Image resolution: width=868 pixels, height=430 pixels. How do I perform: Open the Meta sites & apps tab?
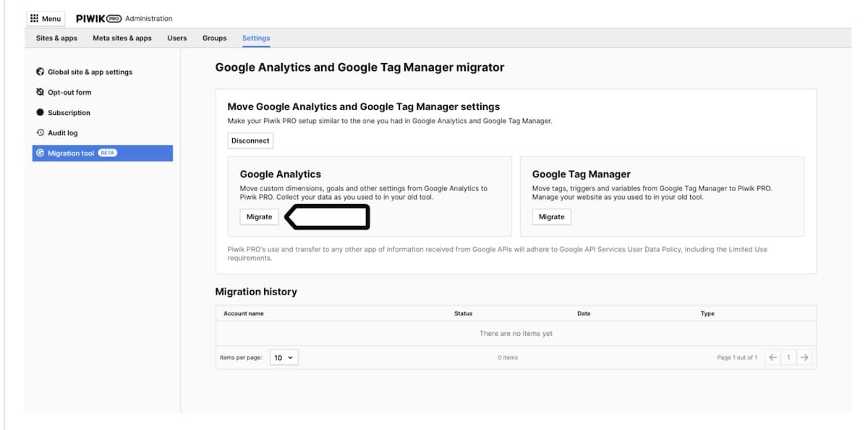[122, 38]
